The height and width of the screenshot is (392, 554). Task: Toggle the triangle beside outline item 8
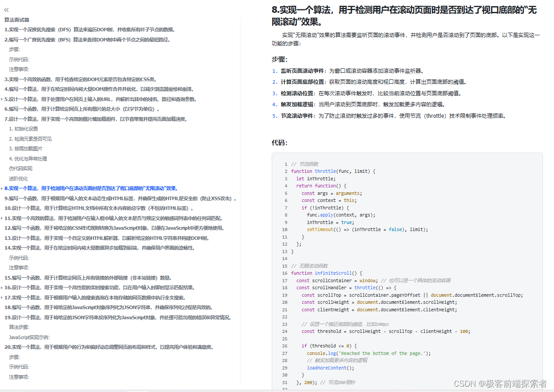coord(2,188)
